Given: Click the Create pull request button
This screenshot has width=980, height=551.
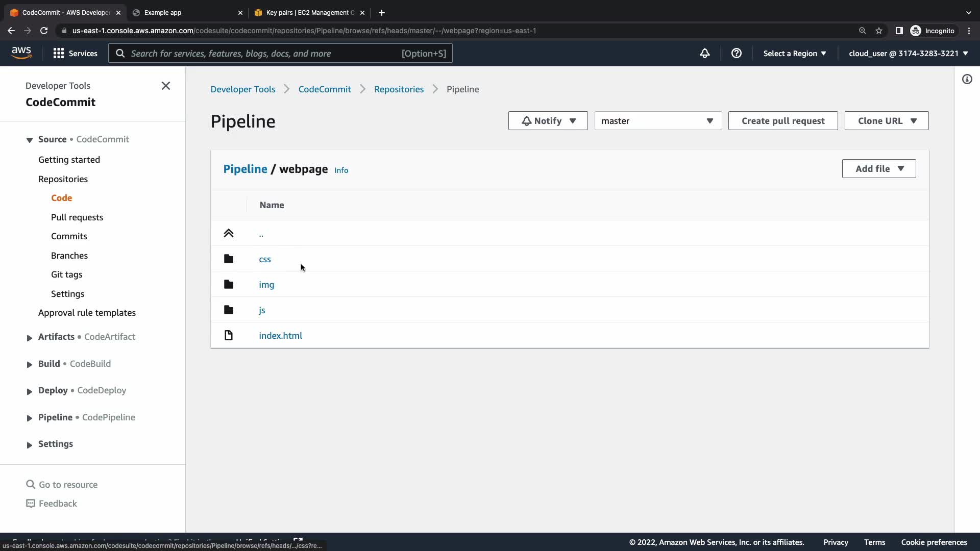Looking at the screenshot, I should 782,121.
